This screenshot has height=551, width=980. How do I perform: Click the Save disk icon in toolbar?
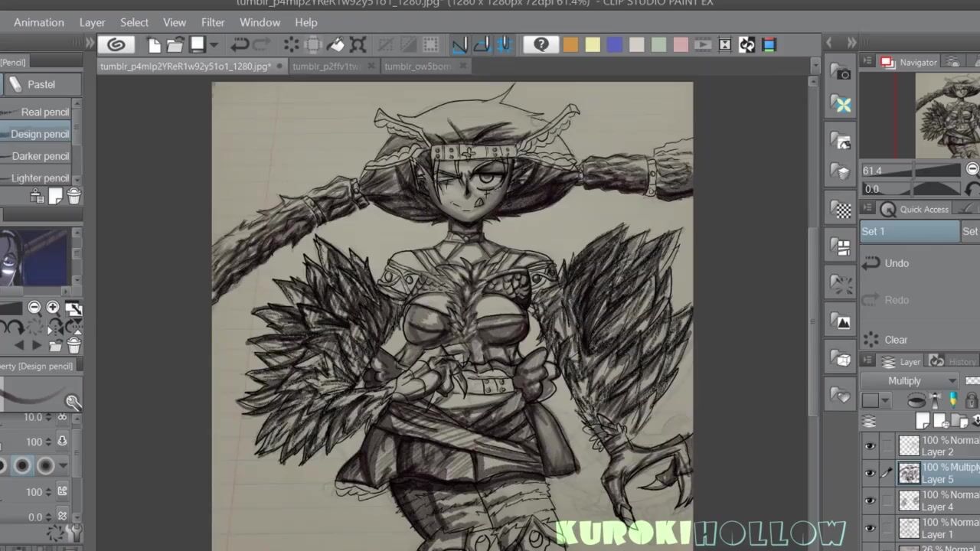(x=197, y=44)
